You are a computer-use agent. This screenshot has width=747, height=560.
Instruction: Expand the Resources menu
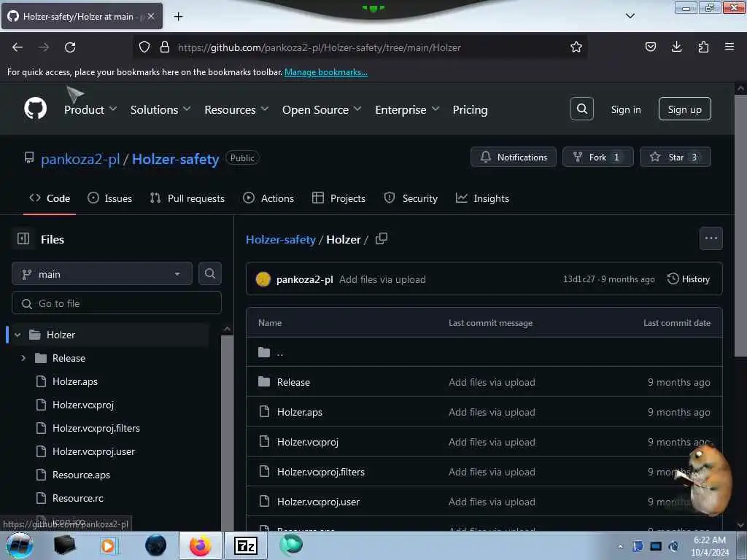pyautogui.click(x=236, y=109)
